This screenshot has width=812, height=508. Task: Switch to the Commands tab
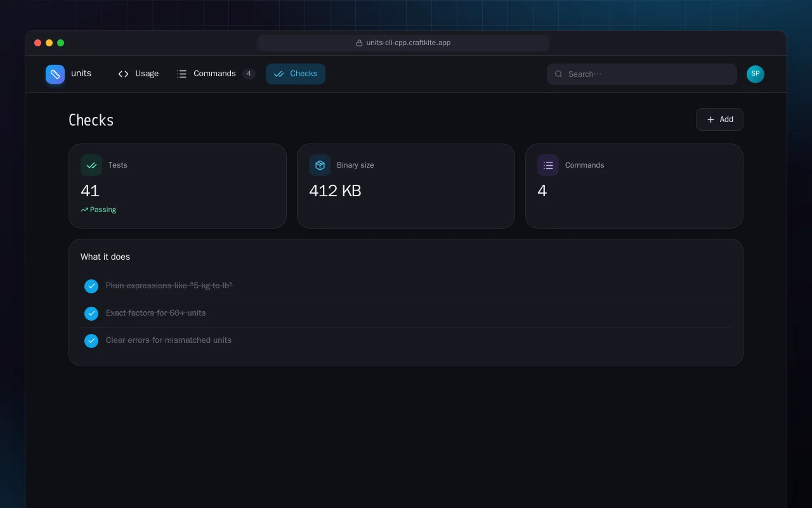pos(216,74)
